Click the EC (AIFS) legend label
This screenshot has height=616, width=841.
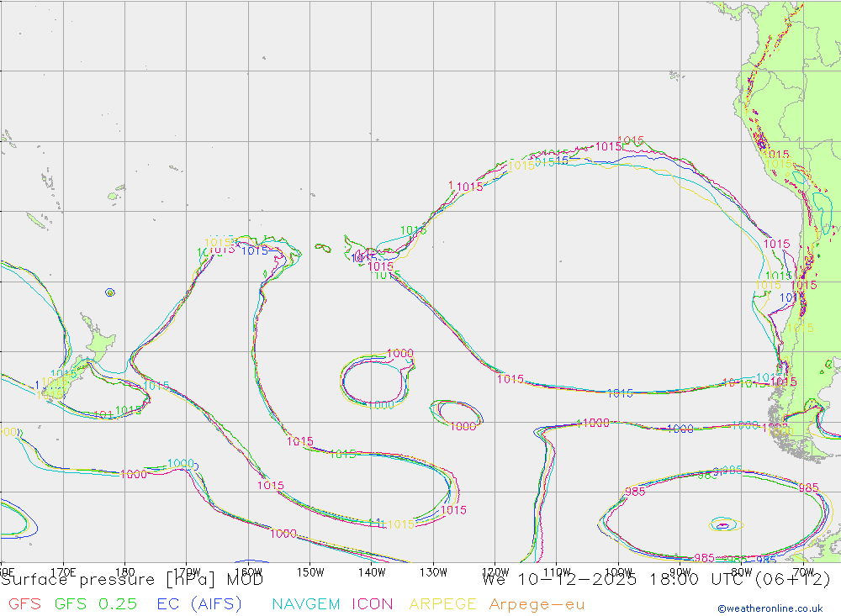[199, 604]
